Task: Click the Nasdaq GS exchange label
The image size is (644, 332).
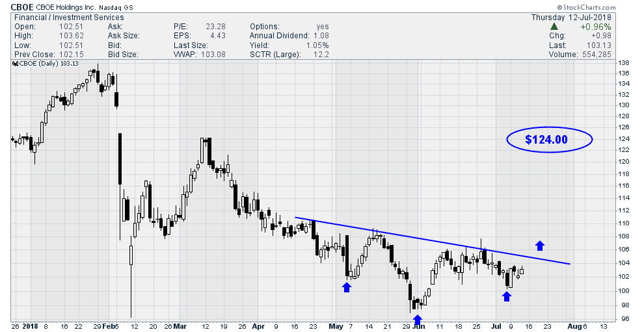Action: (116, 7)
